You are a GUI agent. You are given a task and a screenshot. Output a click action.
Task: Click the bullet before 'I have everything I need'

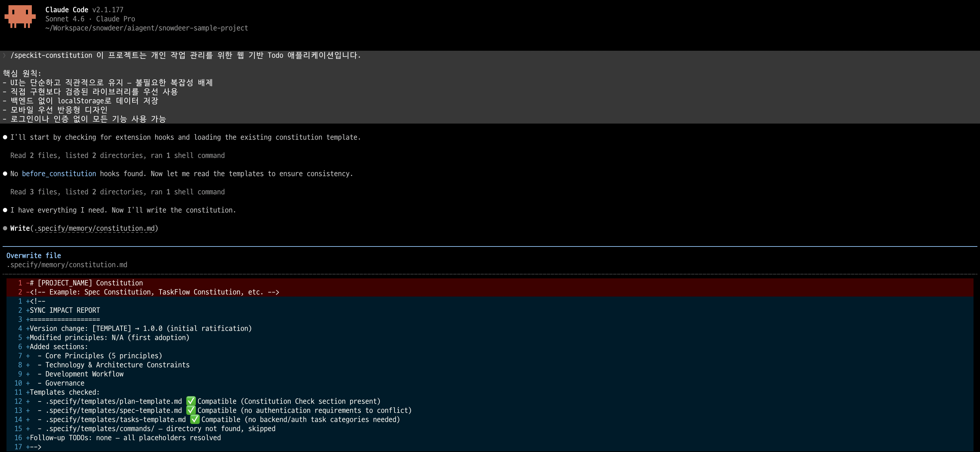point(5,210)
